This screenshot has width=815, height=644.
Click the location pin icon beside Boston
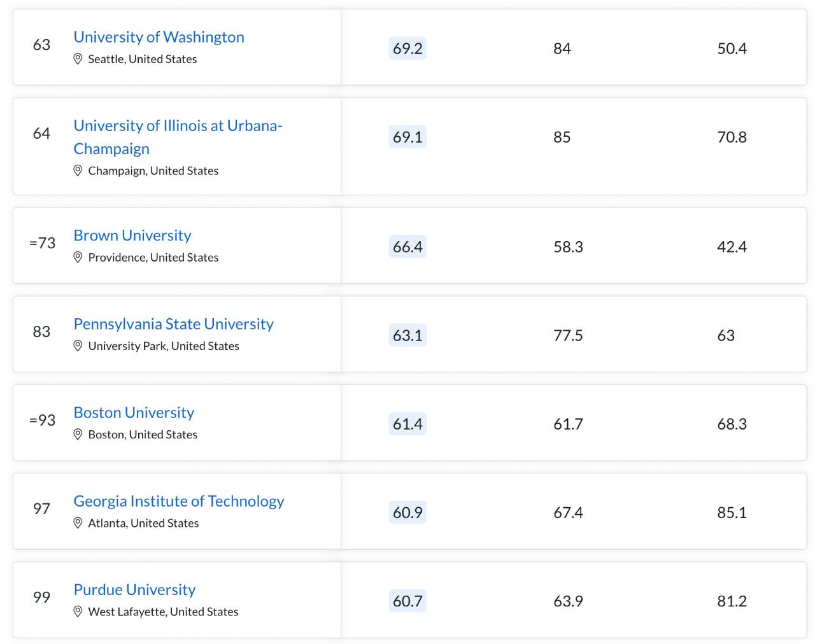(x=78, y=435)
